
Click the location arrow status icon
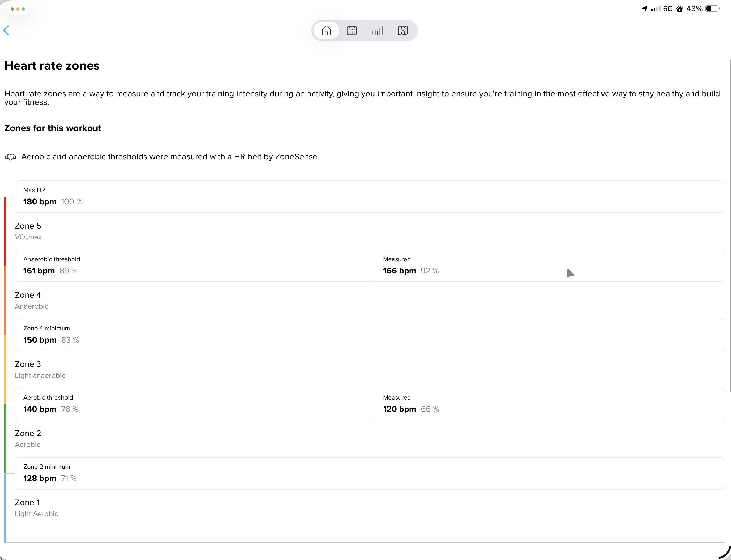(x=645, y=9)
